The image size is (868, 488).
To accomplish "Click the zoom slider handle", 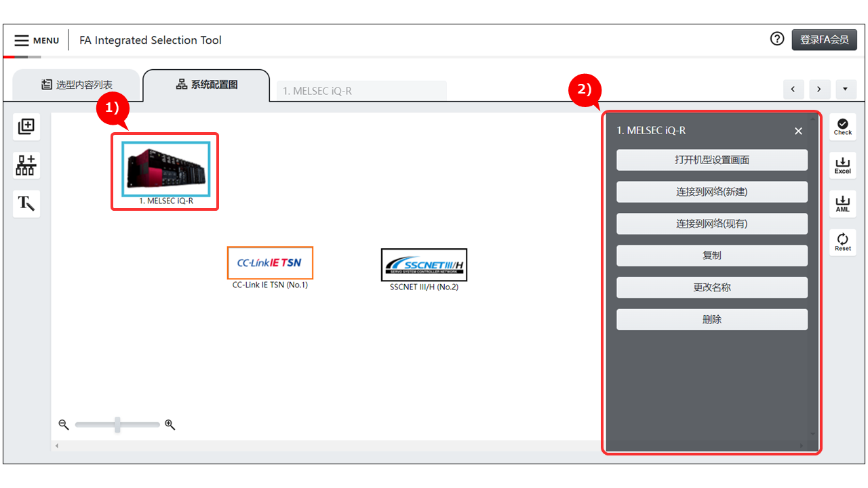I will [117, 425].
